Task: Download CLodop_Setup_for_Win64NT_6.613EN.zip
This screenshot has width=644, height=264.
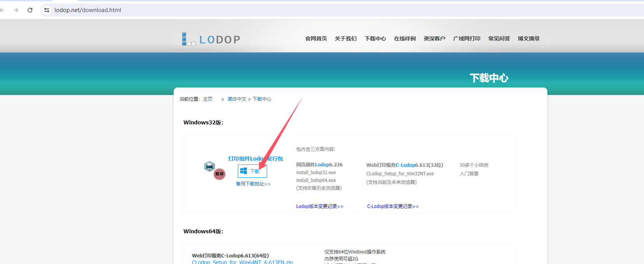Action: (242, 262)
